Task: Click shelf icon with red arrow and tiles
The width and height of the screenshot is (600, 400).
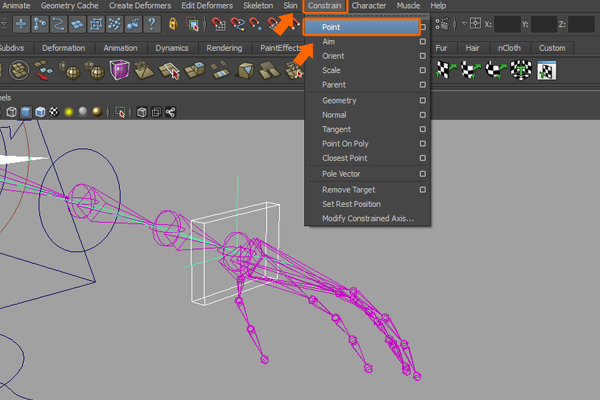Action: [44, 70]
